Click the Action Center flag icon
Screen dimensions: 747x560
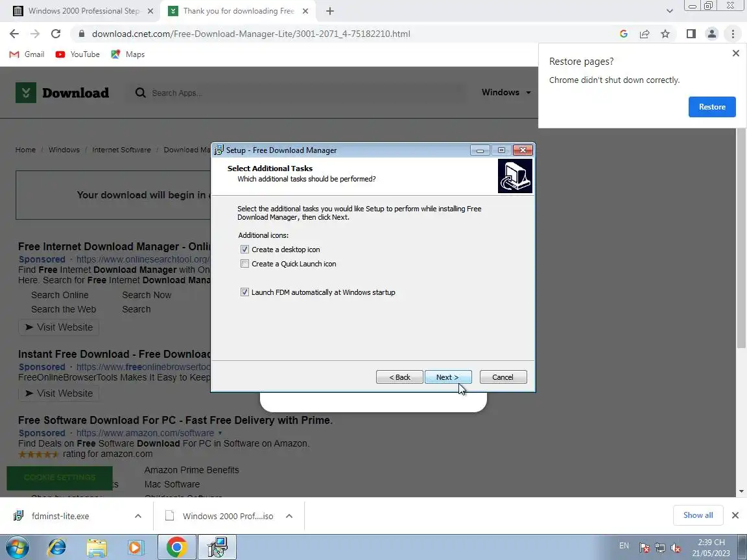pos(644,548)
